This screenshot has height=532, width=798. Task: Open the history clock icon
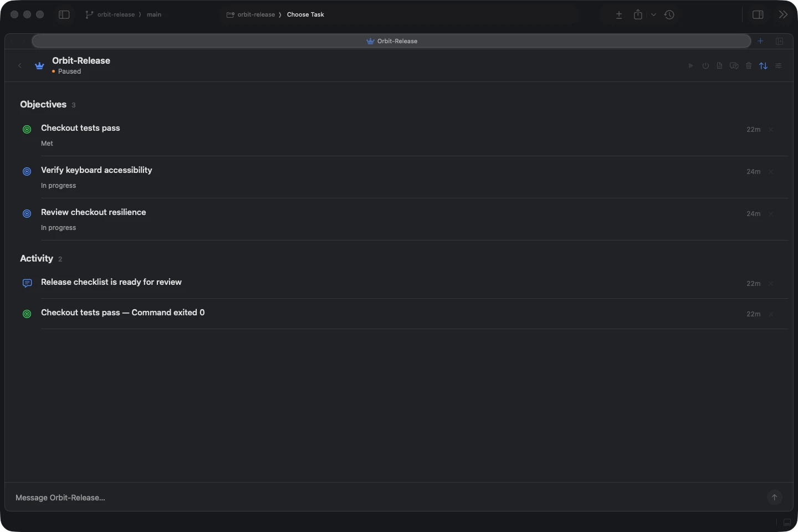(x=669, y=15)
